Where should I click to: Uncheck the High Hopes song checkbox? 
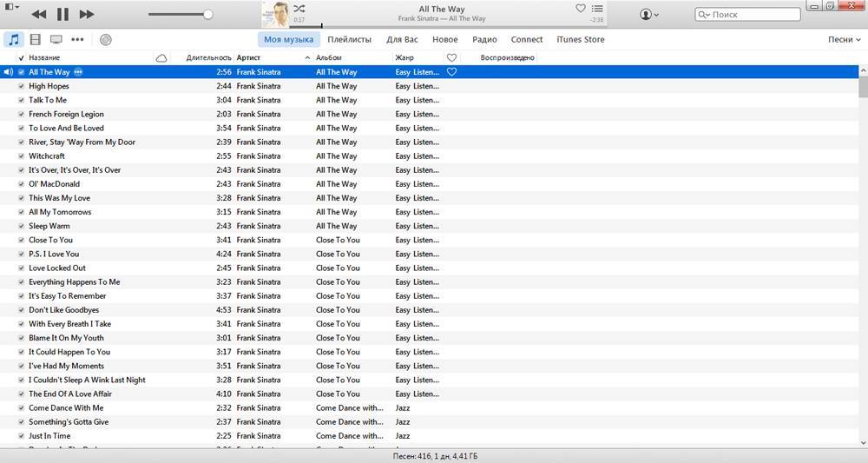click(x=22, y=87)
